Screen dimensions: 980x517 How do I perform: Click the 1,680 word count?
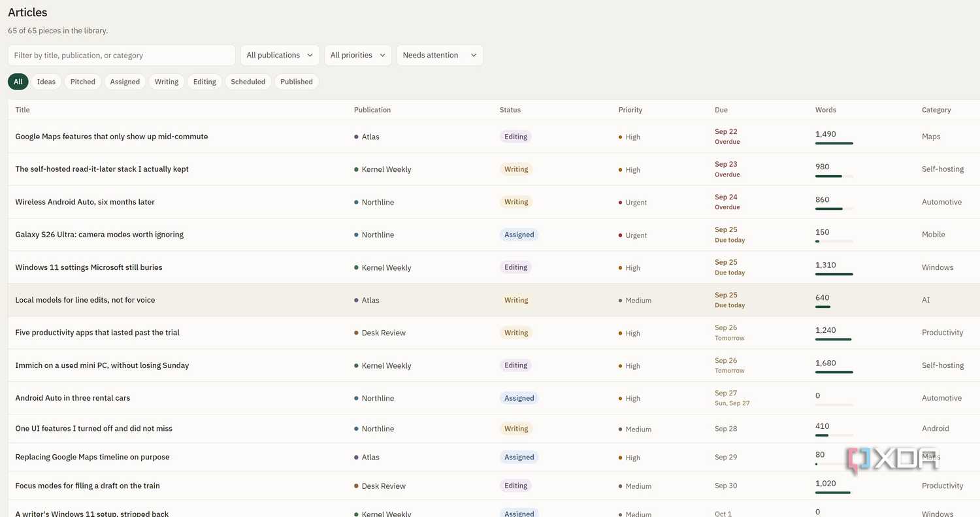pyautogui.click(x=826, y=363)
